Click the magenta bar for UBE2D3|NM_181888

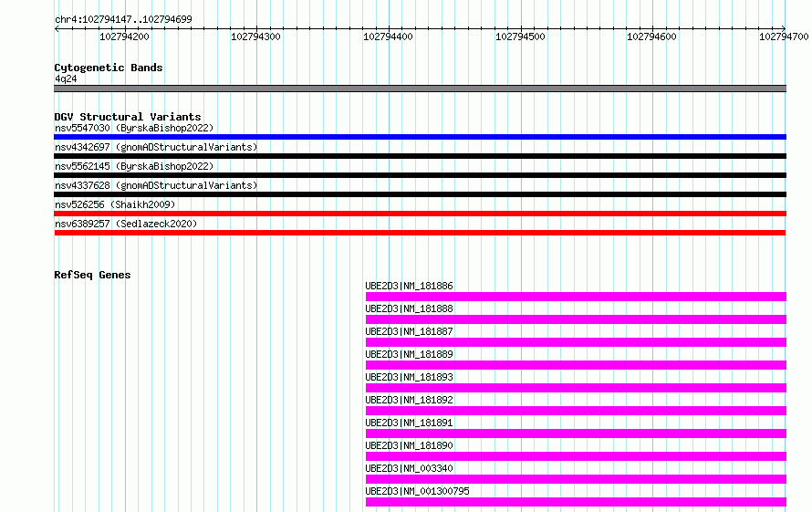576,319
